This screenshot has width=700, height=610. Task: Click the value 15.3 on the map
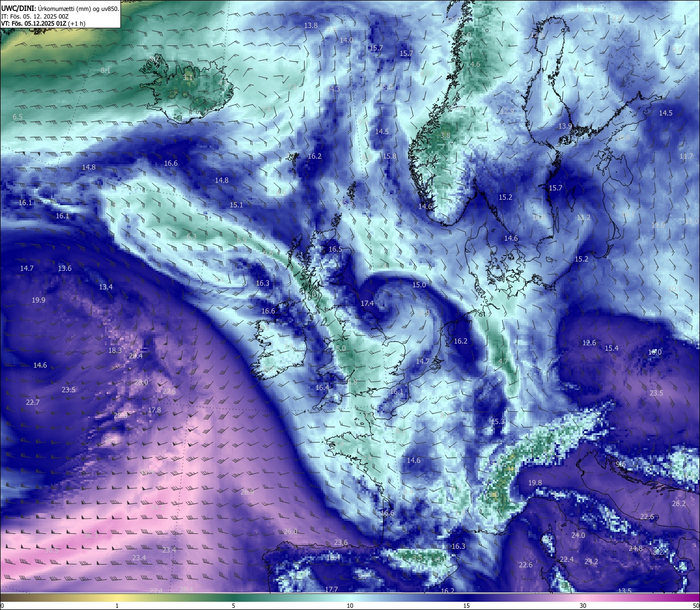pyautogui.click(x=498, y=422)
